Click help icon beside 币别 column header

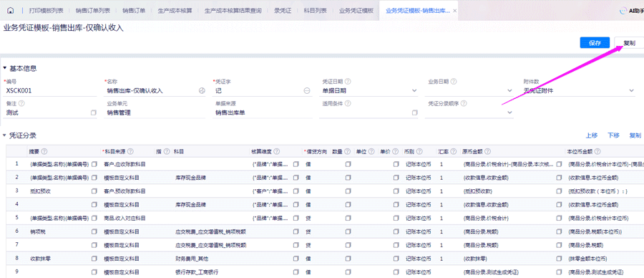[420, 152]
